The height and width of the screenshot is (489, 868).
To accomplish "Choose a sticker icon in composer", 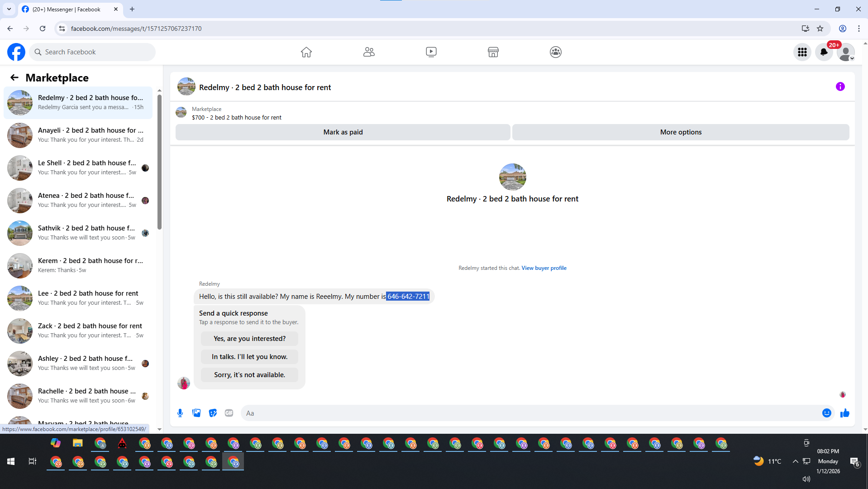I will click(x=213, y=413).
